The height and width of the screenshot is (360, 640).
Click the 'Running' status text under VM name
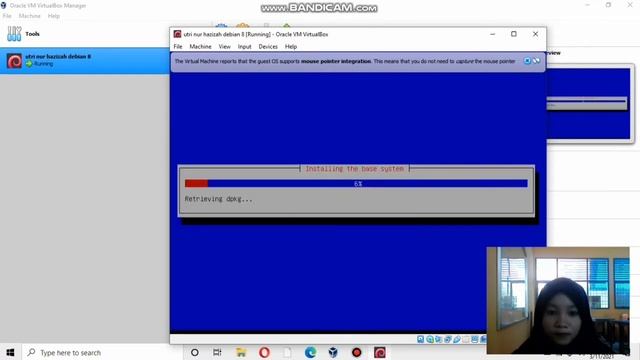pyautogui.click(x=43, y=64)
